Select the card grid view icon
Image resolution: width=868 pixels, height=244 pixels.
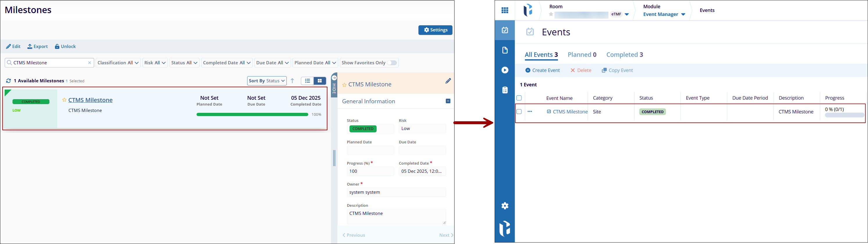[x=320, y=81]
